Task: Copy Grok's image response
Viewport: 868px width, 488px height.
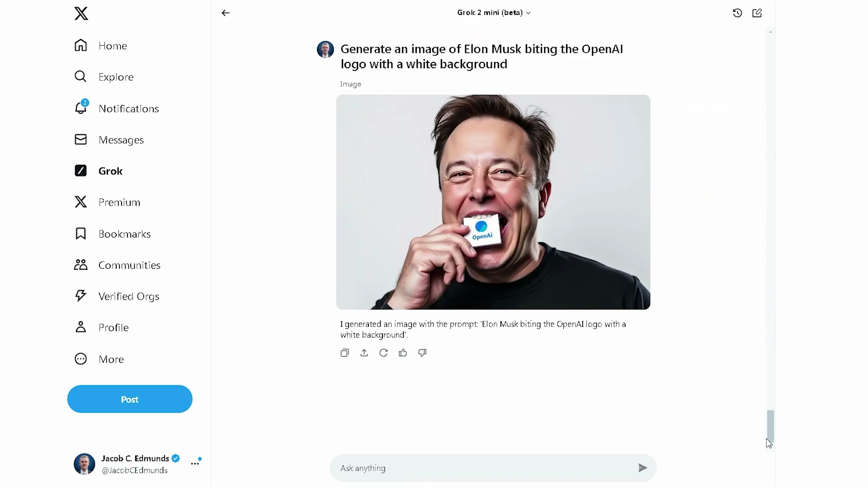Action: [344, 352]
